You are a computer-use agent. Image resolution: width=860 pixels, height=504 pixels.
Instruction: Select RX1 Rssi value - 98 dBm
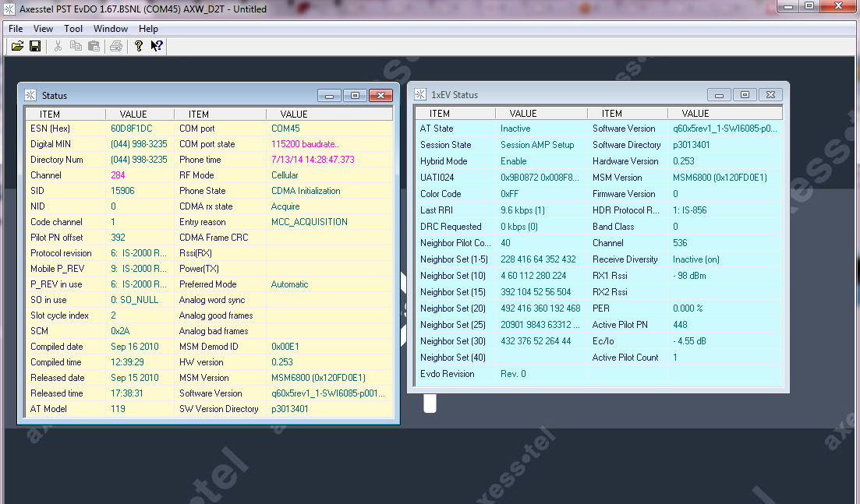click(689, 276)
